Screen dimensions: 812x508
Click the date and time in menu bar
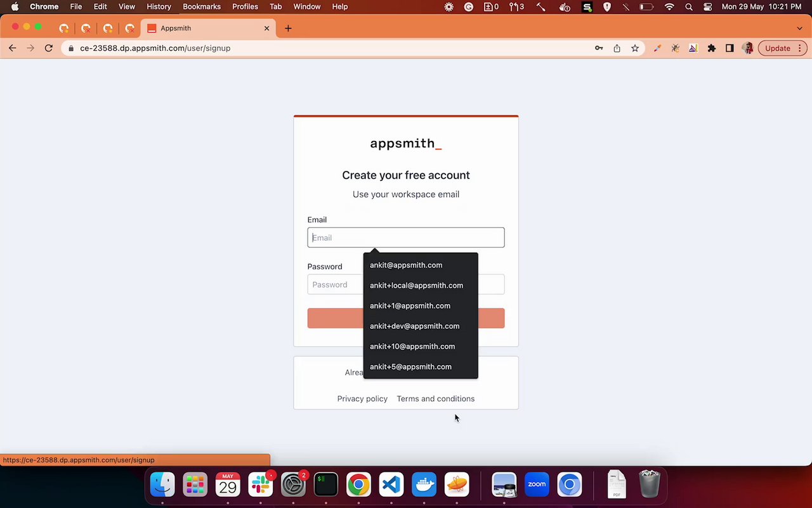point(762,6)
